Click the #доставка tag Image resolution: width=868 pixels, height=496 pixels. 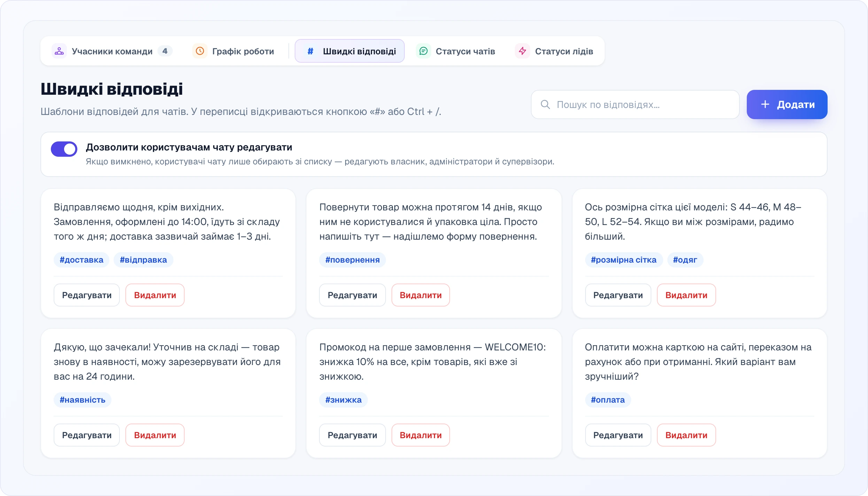(x=82, y=260)
